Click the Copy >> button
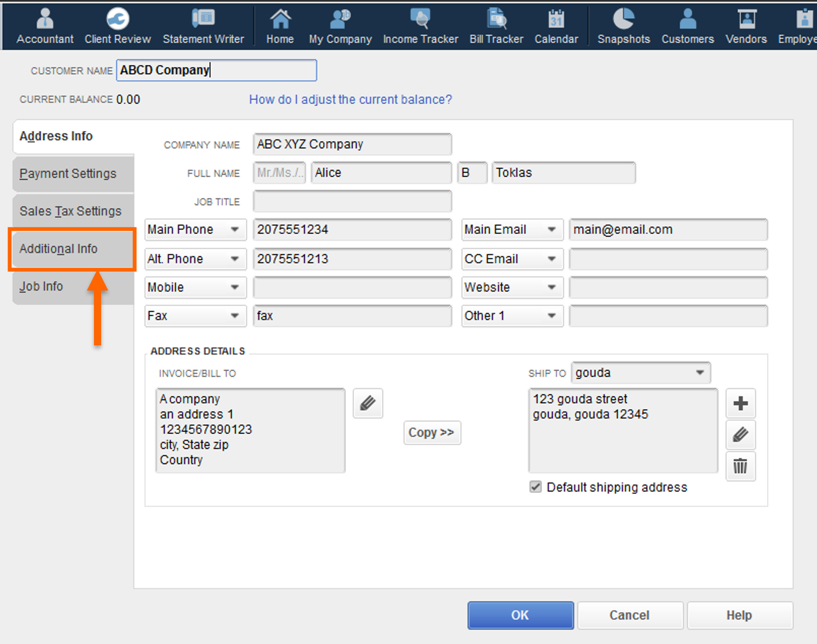The width and height of the screenshot is (817, 644). point(432,433)
